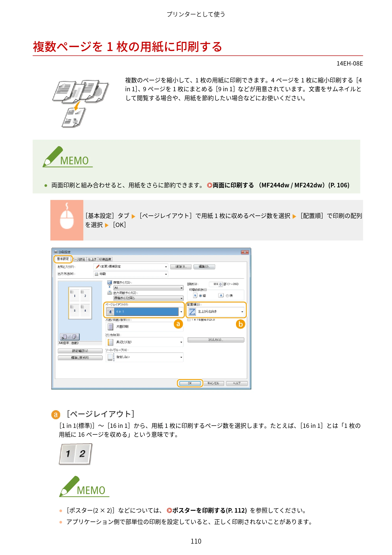Click the portrait A orientation icon

pyautogui.click(x=195, y=295)
